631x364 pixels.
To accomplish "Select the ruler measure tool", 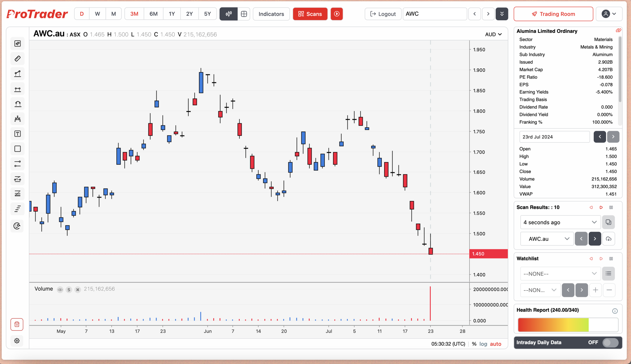I will [x=18, y=58].
